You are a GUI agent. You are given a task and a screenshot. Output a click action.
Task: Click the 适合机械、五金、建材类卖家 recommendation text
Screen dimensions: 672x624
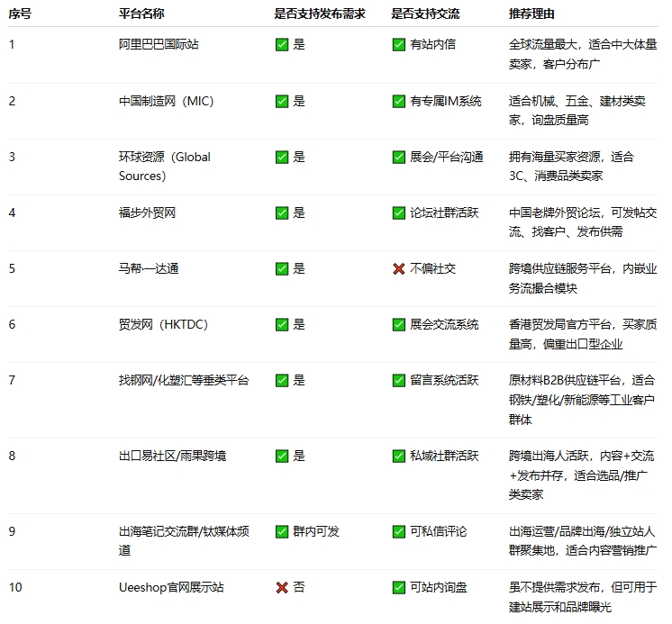coord(577,111)
